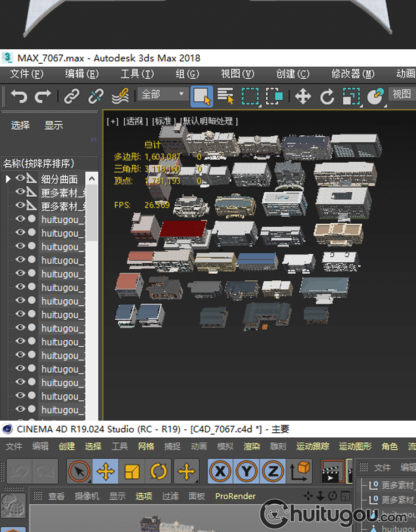Open 选择 menu in Cinema 4D

93,446
